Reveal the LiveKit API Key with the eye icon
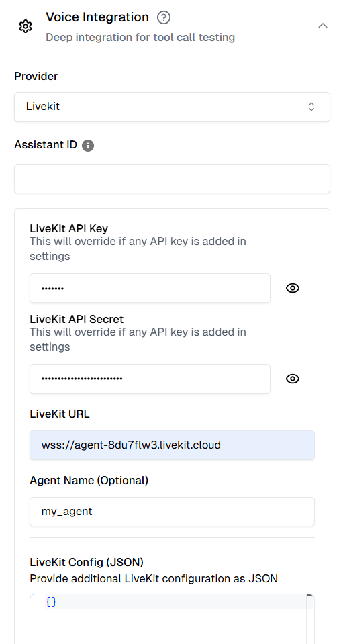 293,288
